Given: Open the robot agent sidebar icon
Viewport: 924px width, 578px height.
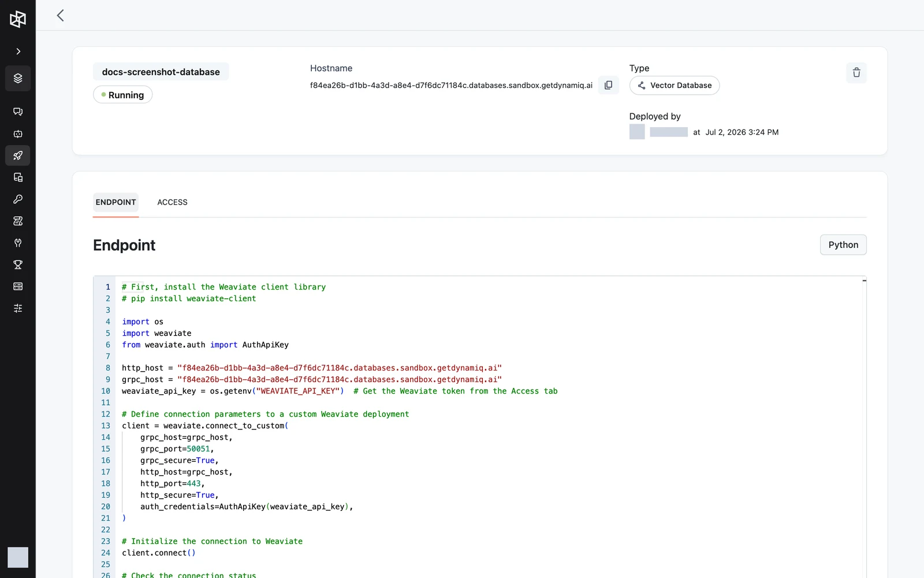Looking at the screenshot, I should [18, 134].
